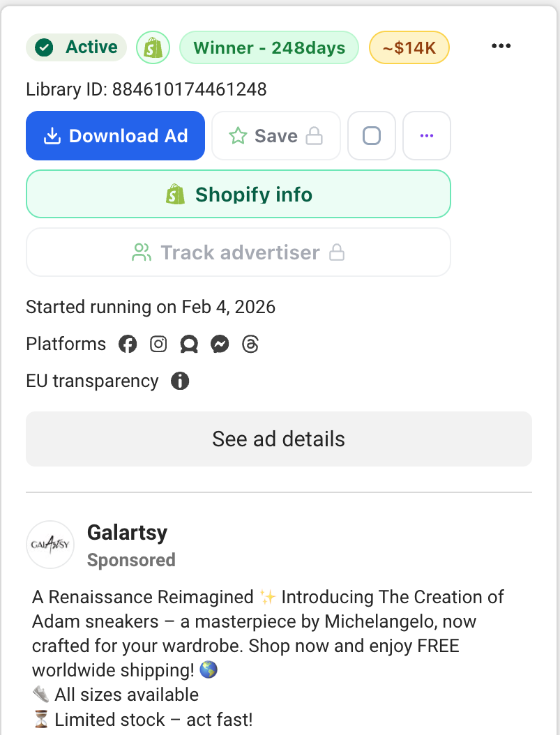Click the EU transparency info icon
This screenshot has height=735, width=560.
180,381
